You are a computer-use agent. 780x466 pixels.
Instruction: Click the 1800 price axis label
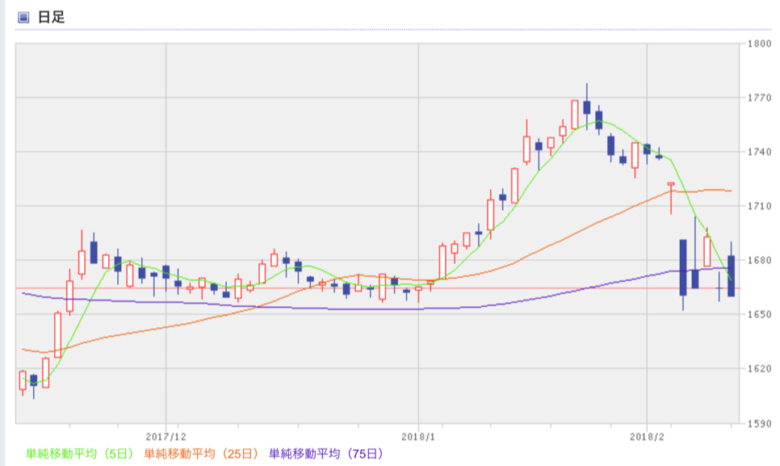tap(760, 44)
